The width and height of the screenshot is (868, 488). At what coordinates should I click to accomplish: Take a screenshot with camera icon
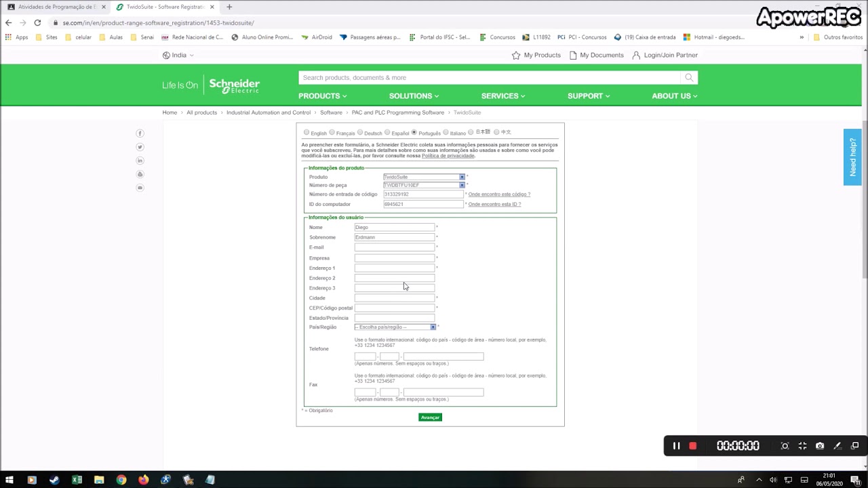point(820,446)
